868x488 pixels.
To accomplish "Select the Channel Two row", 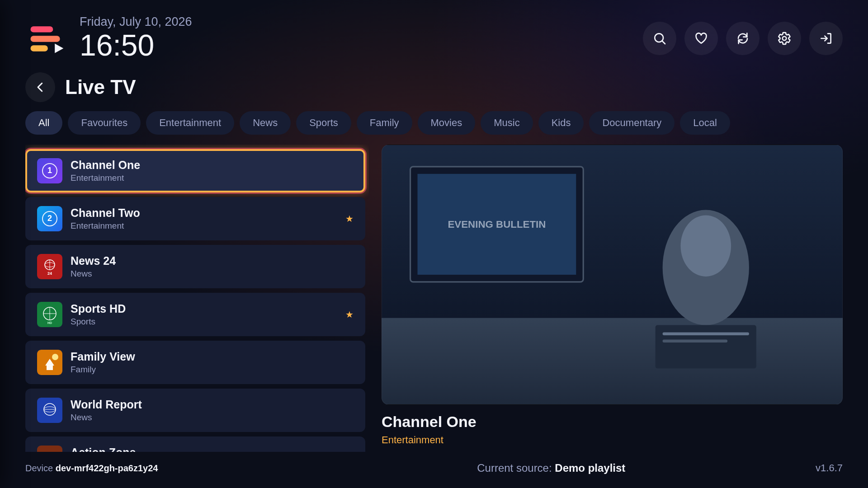I will (x=195, y=219).
